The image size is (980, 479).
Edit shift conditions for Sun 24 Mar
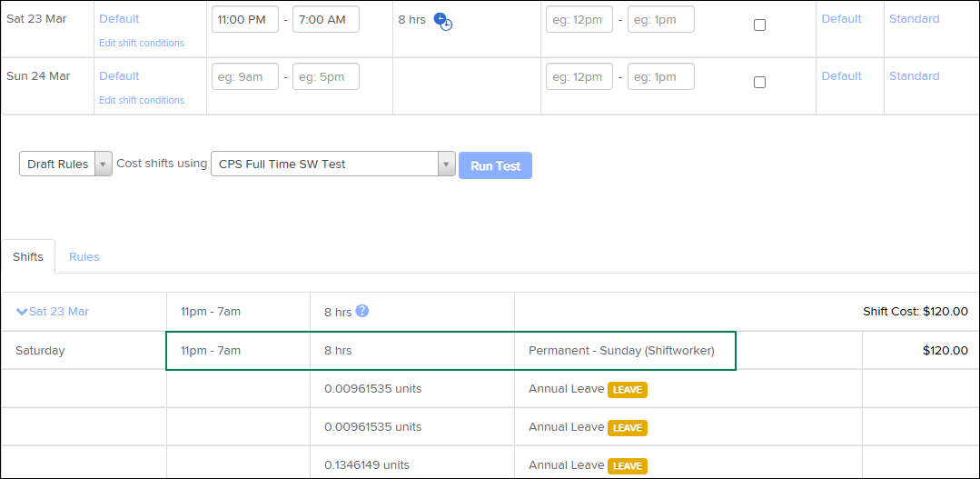pos(142,100)
